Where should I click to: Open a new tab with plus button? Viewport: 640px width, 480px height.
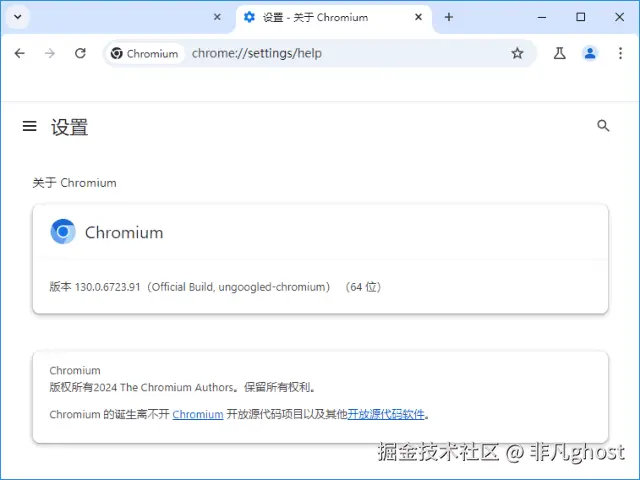tap(449, 17)
